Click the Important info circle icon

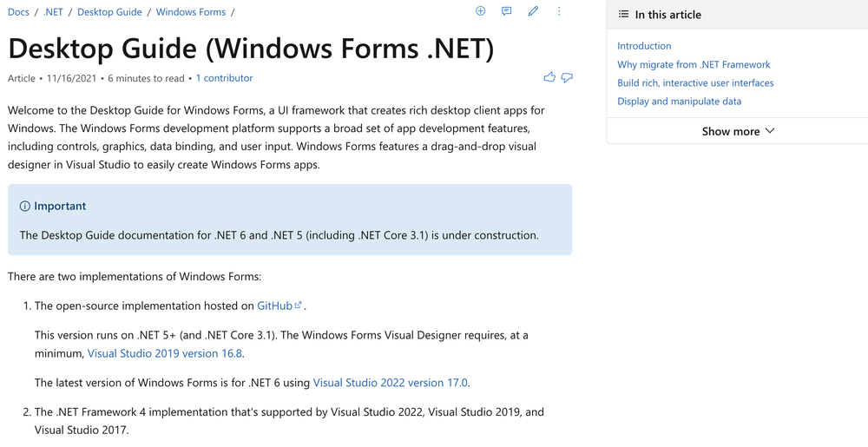pos(25,207)
